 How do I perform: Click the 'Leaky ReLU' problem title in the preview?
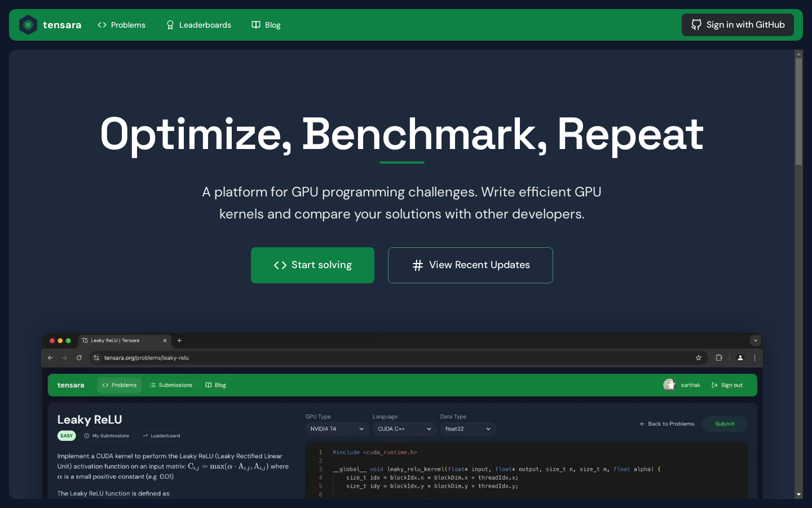[90, 420]
